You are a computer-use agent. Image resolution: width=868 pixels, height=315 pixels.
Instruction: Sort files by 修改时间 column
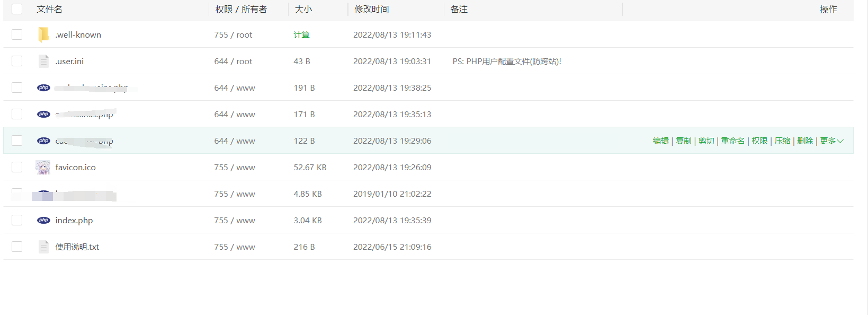(x=371, y=9)
